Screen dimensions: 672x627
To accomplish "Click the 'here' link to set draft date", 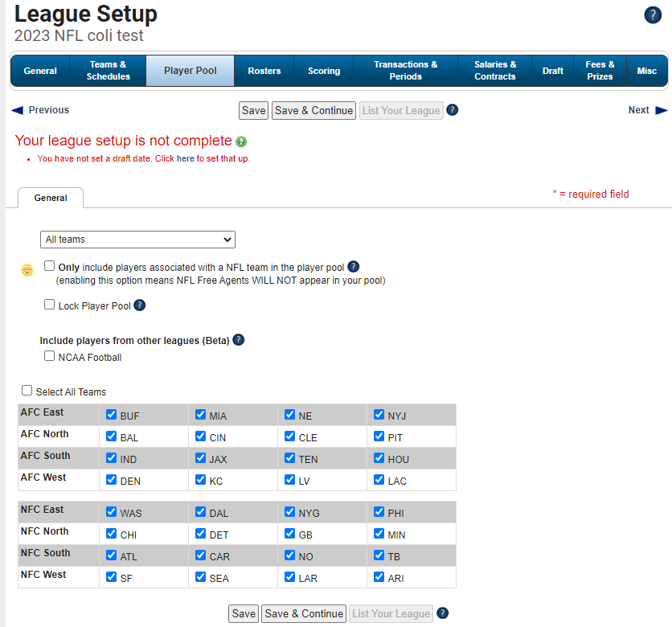I will [185, 158].
